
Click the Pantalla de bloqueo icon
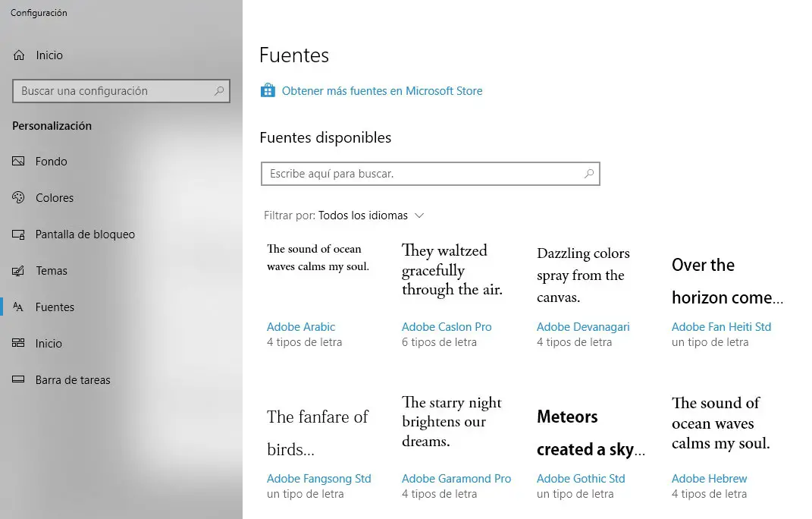[x=18, y=234]
